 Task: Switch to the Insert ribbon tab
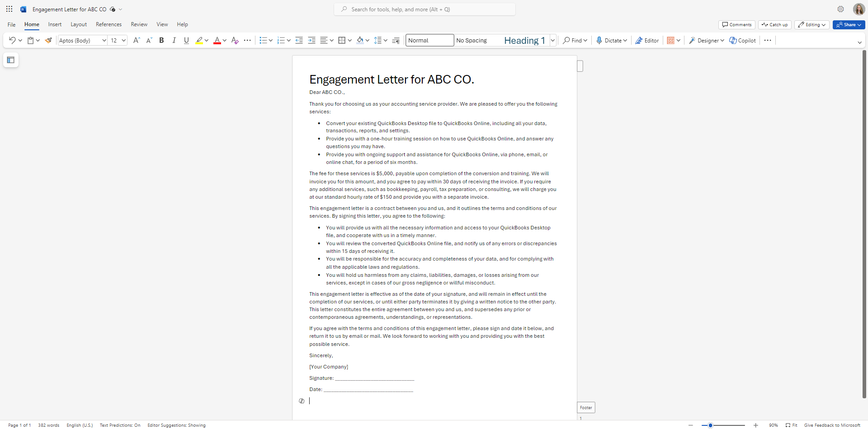click(x=54, y=24)
